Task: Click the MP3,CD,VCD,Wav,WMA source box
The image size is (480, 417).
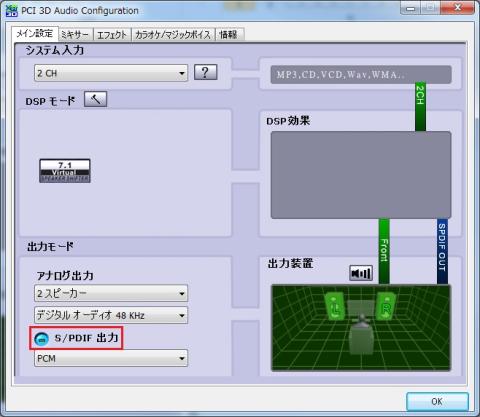Action: coord(361,74)
